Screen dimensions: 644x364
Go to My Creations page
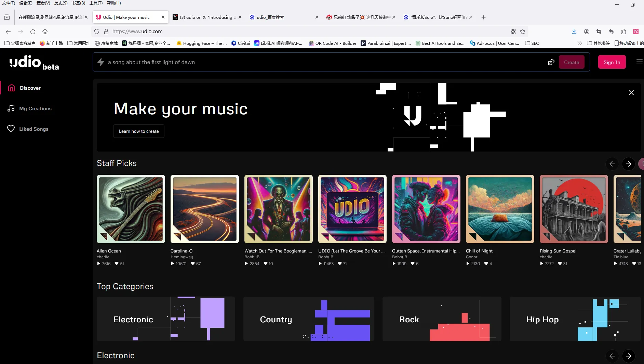tap(35, 108)
